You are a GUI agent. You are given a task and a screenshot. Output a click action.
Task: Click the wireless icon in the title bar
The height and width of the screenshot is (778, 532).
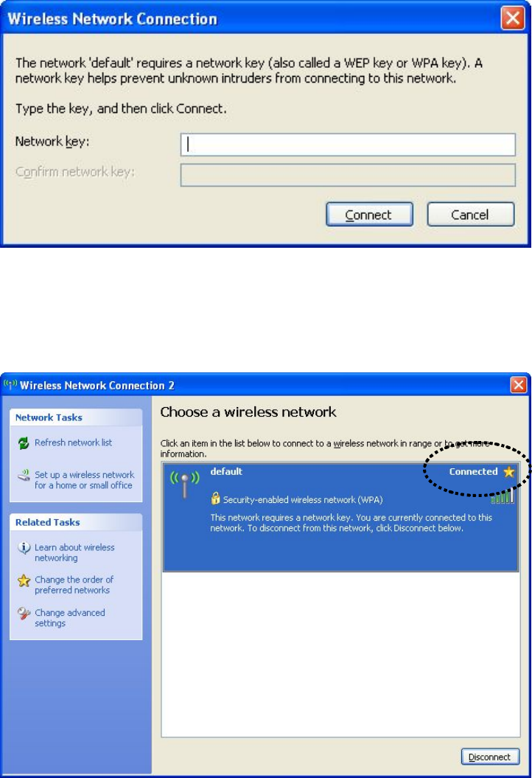(x=10, y=384)
